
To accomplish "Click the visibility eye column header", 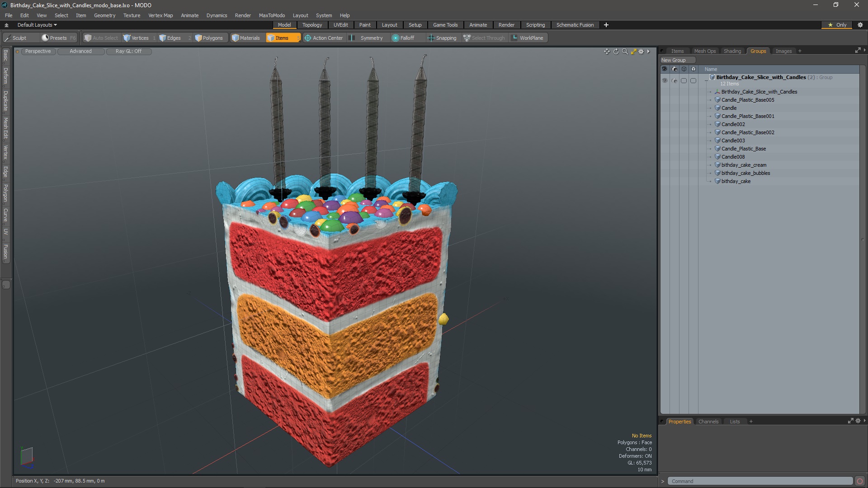I will coord(665,69).
